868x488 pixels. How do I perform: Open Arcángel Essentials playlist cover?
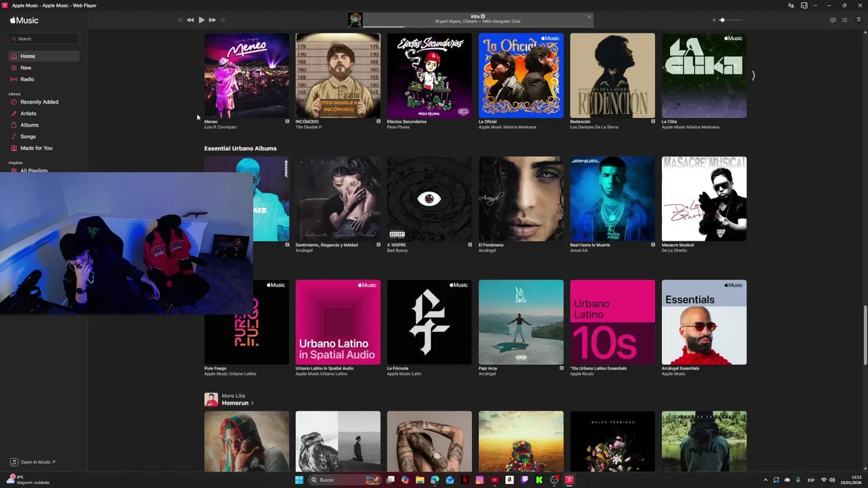pyautogui.click(x=704, y=322)
